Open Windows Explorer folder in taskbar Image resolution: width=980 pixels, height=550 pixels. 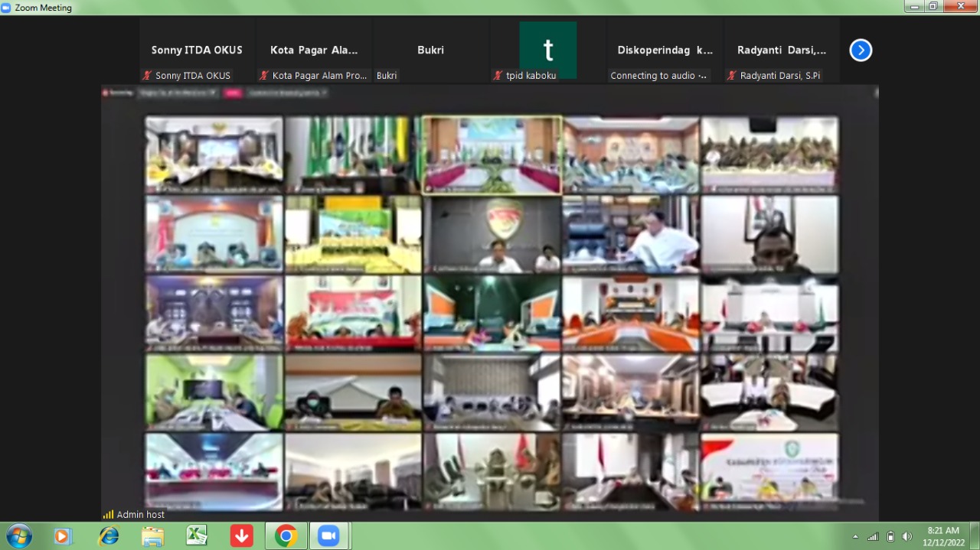153,536
